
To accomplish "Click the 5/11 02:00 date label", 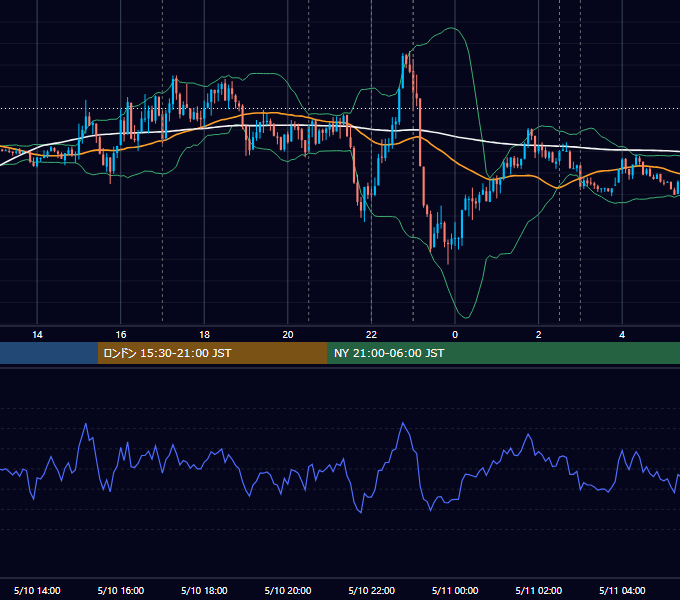I will [x=539, y=590].
